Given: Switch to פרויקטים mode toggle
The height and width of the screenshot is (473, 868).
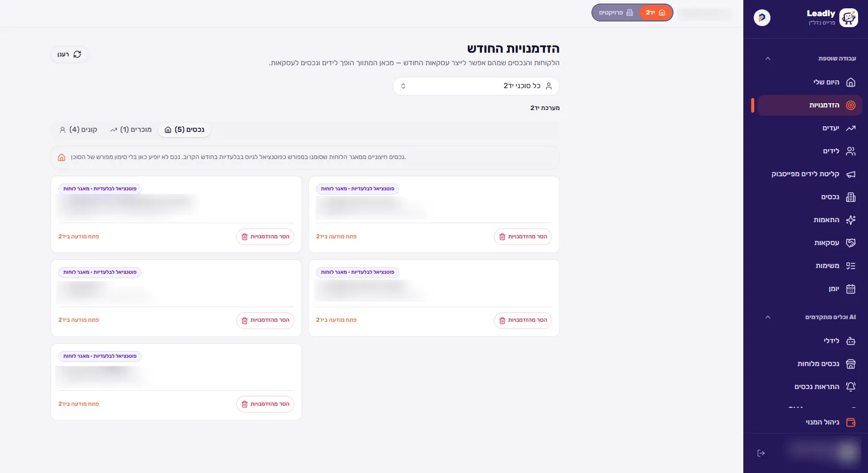Looking at the screenshot, I should pyautogui.click(x=616, y=13).
